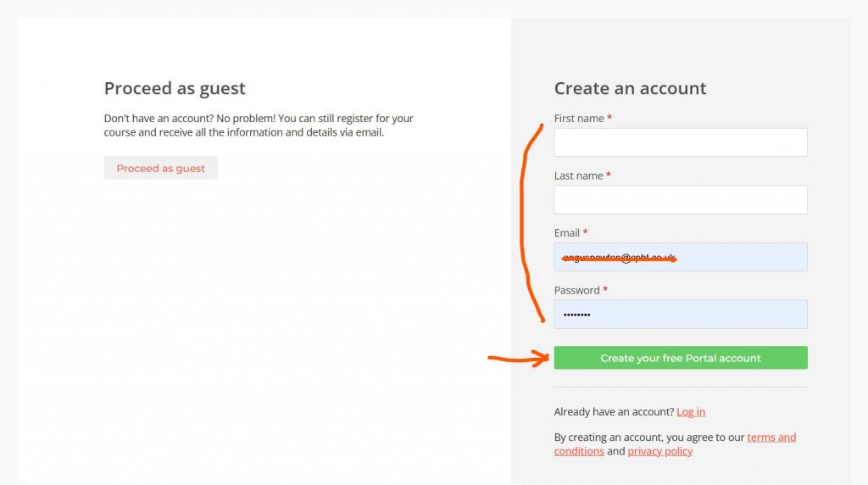This screenshot has width=868, height=485.
Task: Click the Last name field label
Action: point(578,176)
